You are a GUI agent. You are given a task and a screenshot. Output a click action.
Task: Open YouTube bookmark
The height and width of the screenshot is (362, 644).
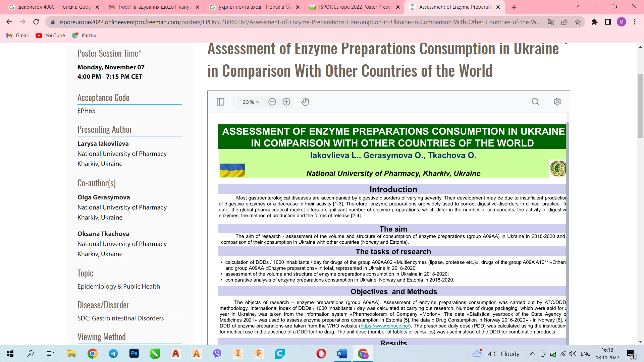[x=50, y=36]
